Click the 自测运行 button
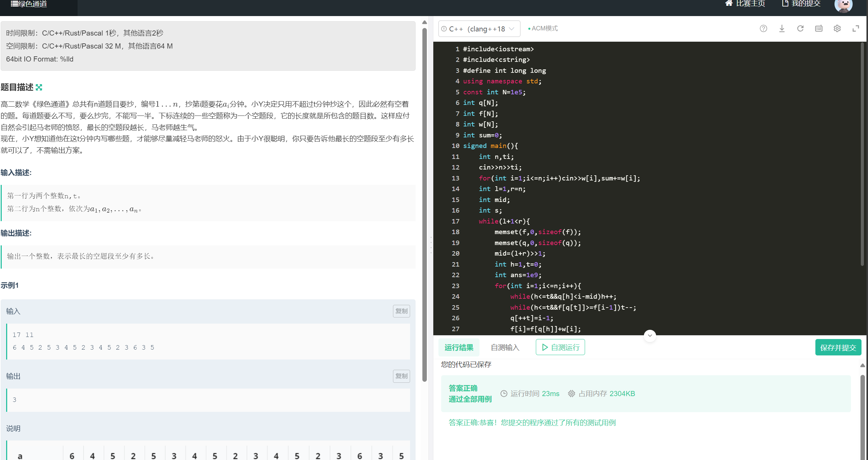The height and width of the screenshot is (460, 868). coord(560,348)
